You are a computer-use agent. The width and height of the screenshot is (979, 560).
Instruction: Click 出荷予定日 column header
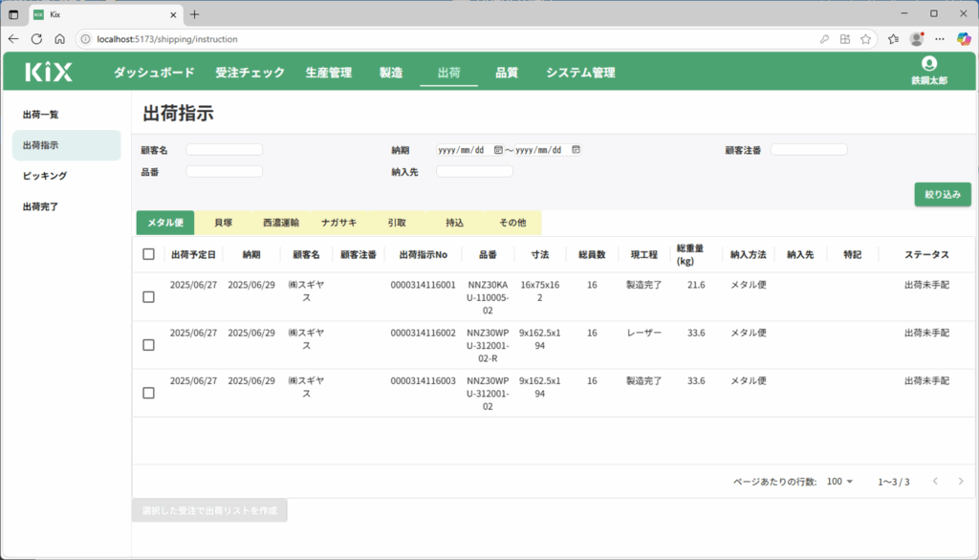[x=193, y=255]
